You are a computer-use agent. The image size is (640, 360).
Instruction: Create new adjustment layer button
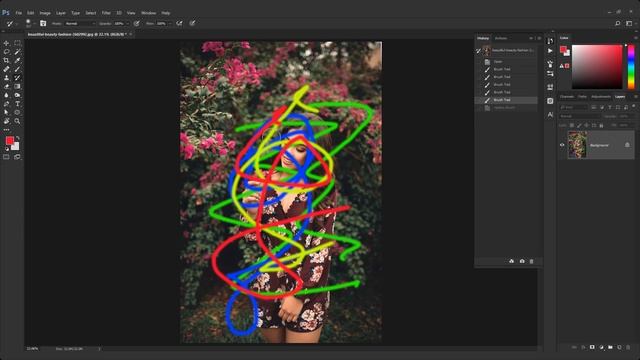click(x=601, y=347)
